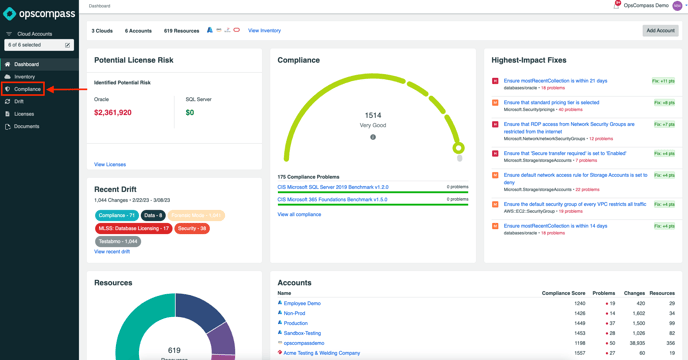The height and width of the screenshot is (360, 688).
Task: Click the 'Fix: +8 pts' badge
Action: (664, 103)
